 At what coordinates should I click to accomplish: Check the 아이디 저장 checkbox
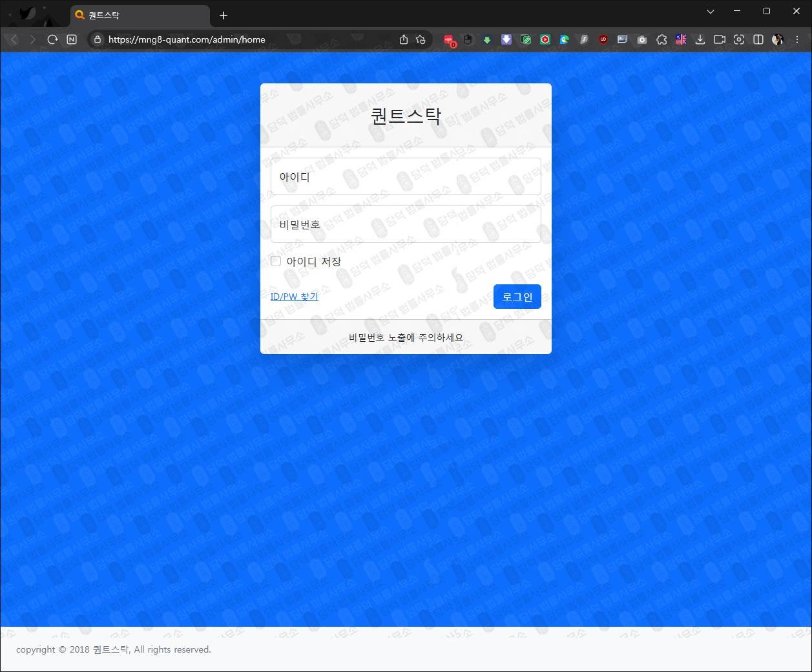[x=276, y=261]
